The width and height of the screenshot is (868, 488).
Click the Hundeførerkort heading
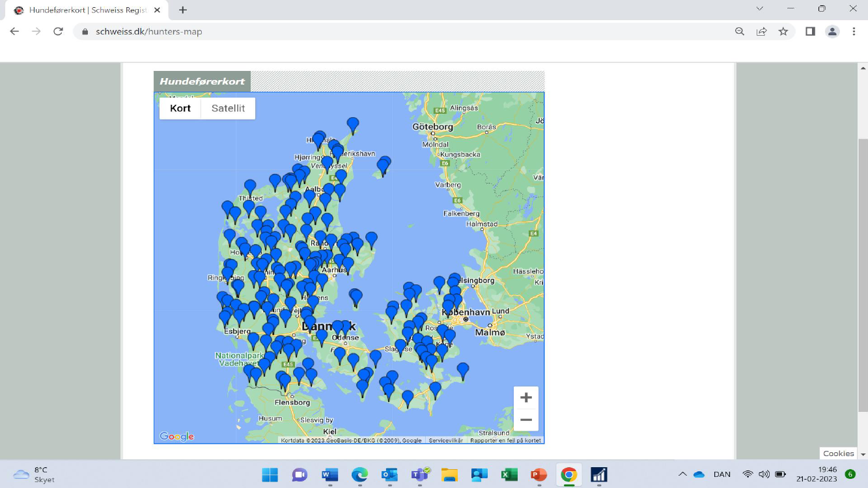pyautogui.click(x=202, y=81)
